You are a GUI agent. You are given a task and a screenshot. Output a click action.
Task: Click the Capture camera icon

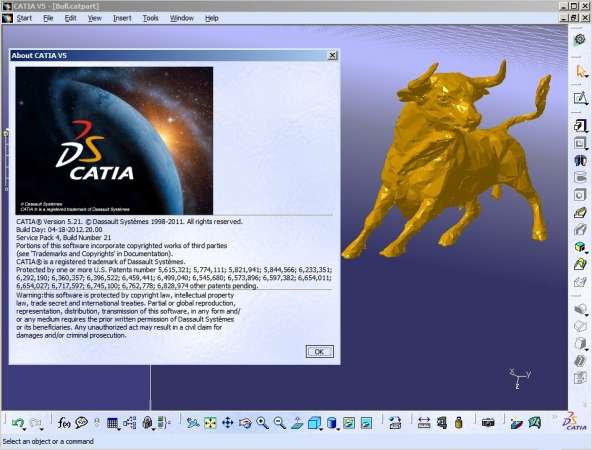[x=488, y=423]
